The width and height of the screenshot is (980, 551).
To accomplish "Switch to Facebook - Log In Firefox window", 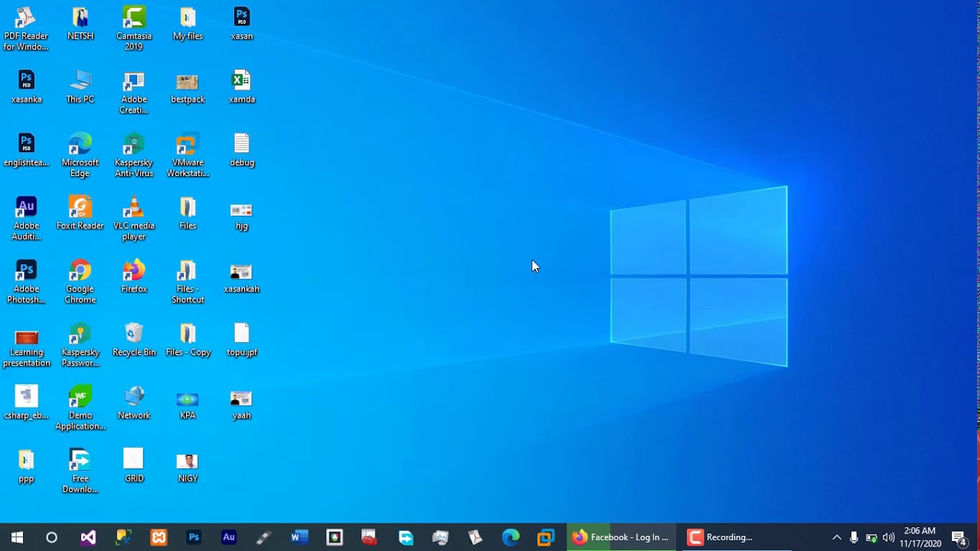I will 622,537.
